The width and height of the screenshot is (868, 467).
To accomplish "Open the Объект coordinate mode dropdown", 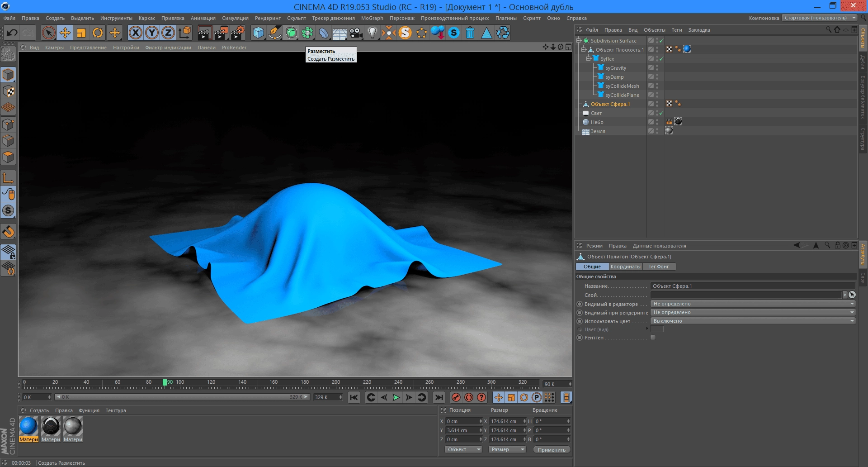I will (x=463, y=449).
